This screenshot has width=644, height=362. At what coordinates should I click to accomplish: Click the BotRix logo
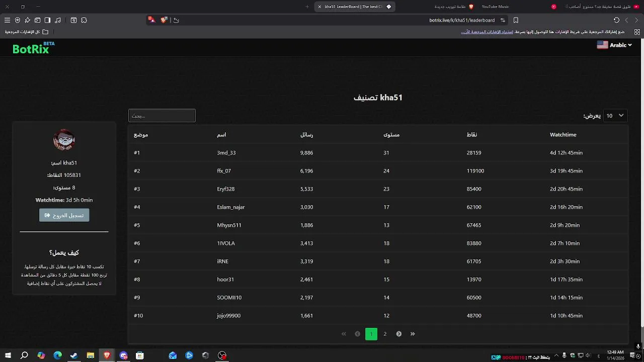(33, 48)
